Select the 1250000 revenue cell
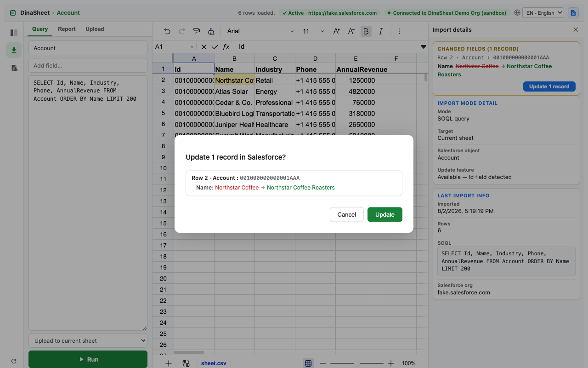This screenshot has width=588, height=368. (x=356, y=80)
